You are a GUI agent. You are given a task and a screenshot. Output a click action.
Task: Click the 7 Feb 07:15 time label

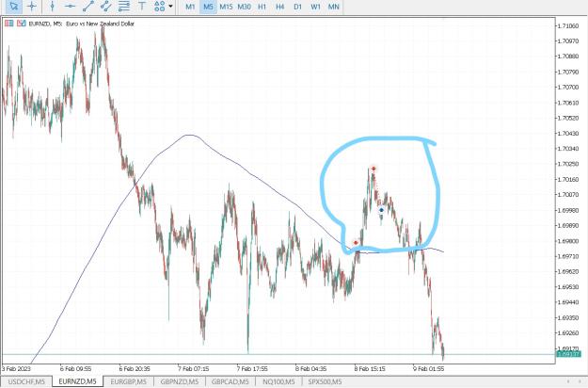pos(194,369)
